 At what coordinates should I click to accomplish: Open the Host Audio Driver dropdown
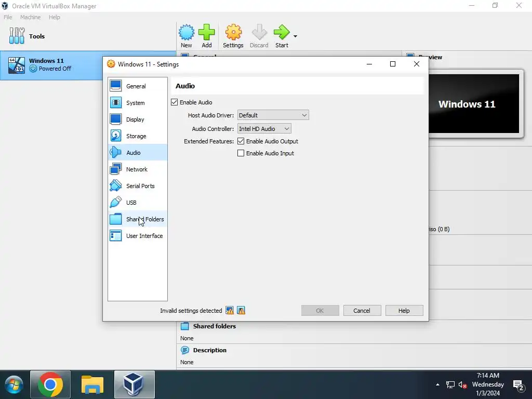[x=273, y=115]
